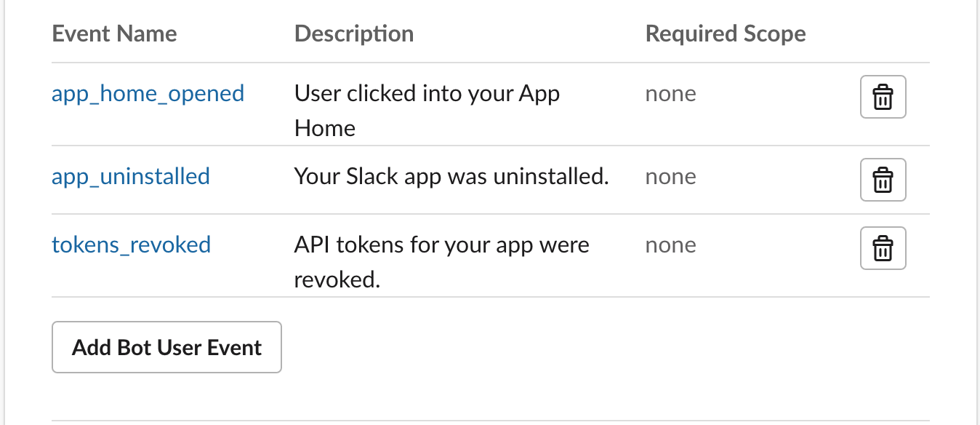Open the tokens_revoked event link
This screenshot has height=425, width=980.
click(131, 245)
